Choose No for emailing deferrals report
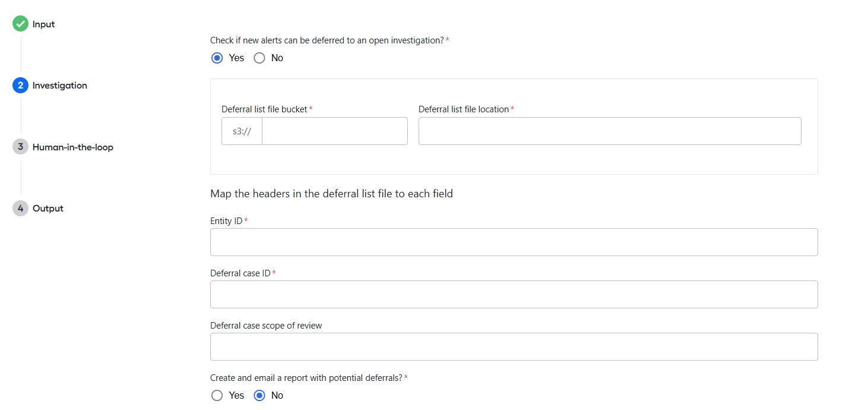 [259, 396]
